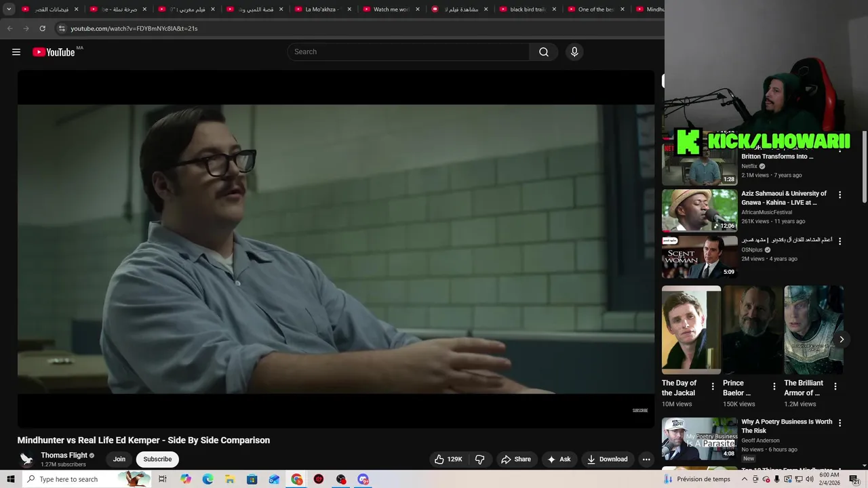Screen dimensions: 868x488
Task: Open options for 'Prince Baelor' short
Action: click(x=774, y=386)
